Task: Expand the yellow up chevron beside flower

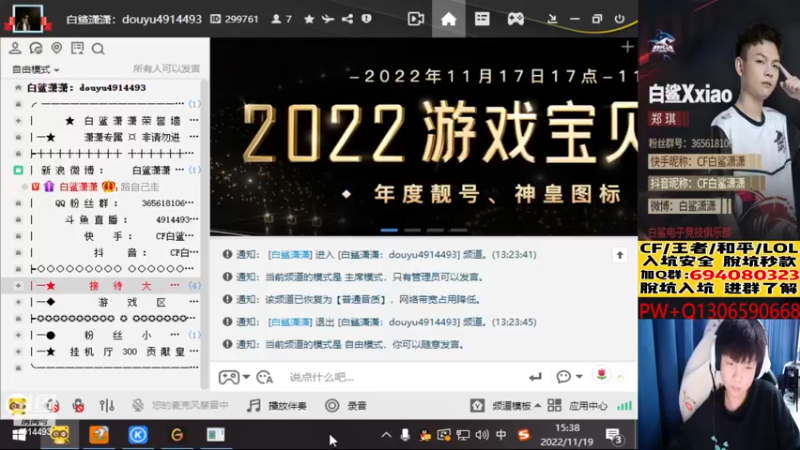Action: click(x=620, y=377)
